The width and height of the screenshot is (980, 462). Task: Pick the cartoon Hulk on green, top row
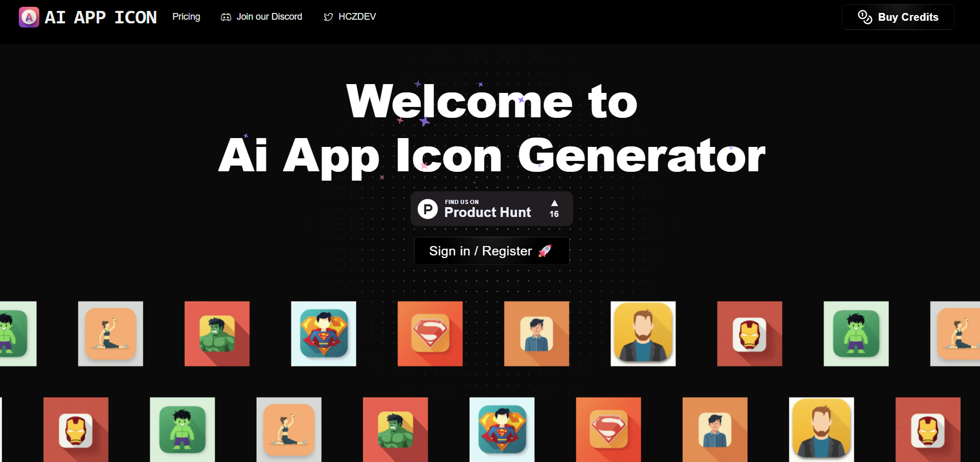[x=856, y=334]
